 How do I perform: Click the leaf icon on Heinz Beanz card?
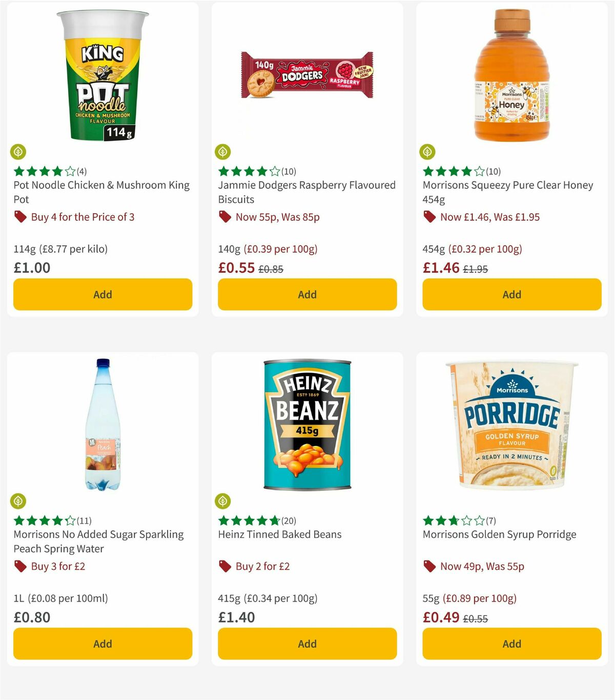pos(223,500)
